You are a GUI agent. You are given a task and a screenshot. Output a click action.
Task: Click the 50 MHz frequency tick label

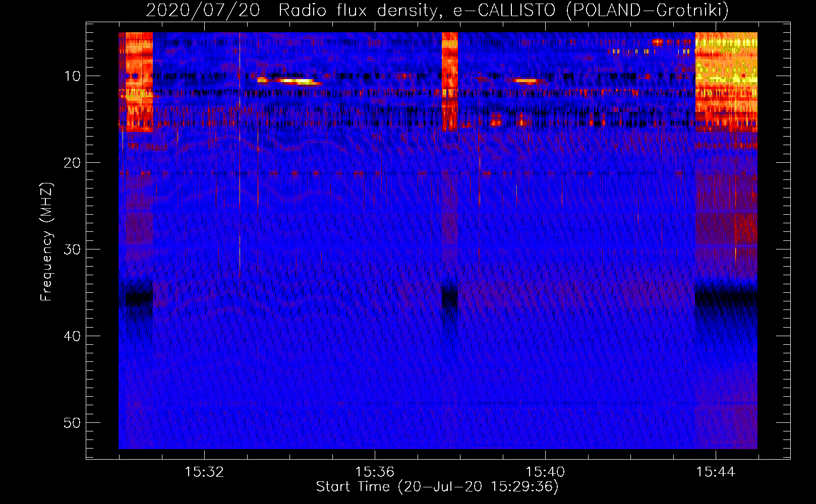click(73, 423)
